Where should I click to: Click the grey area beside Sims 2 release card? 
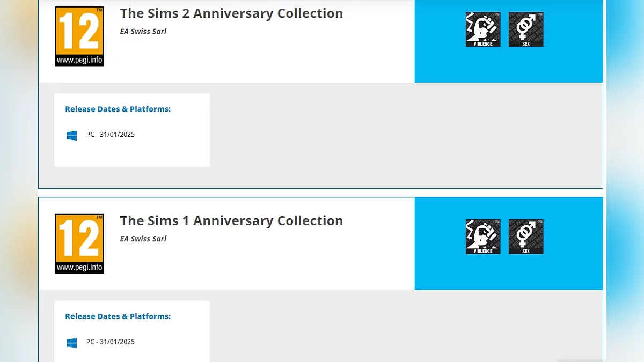(x=402, y=134)
